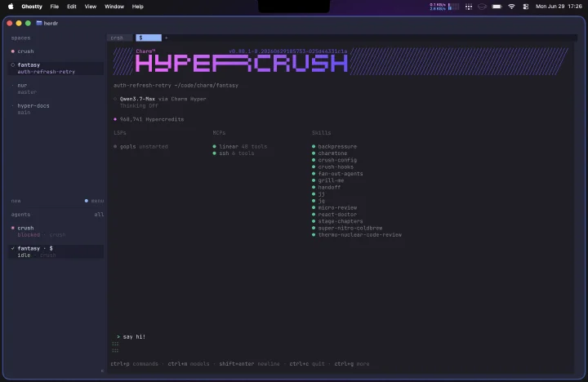This screenshot has width=588, height=382.
Task: Click the charmtone skill
Action: (330, 153)
